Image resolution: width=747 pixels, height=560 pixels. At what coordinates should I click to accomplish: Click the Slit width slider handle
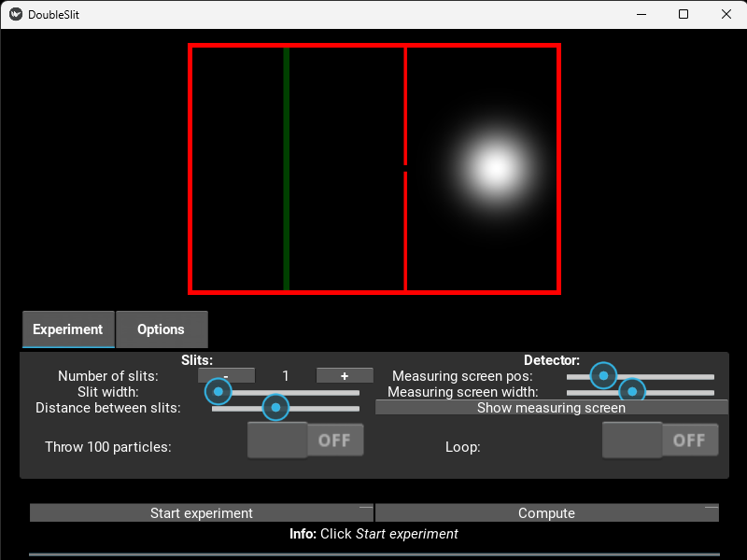click(218, 392)
